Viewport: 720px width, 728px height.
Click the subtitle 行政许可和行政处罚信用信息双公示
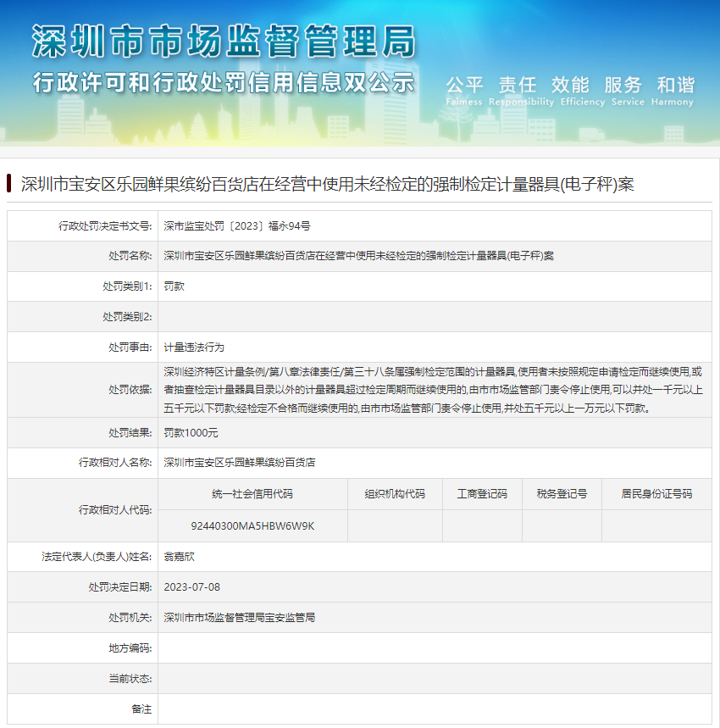pyautogui.click(x=223, y=83)
